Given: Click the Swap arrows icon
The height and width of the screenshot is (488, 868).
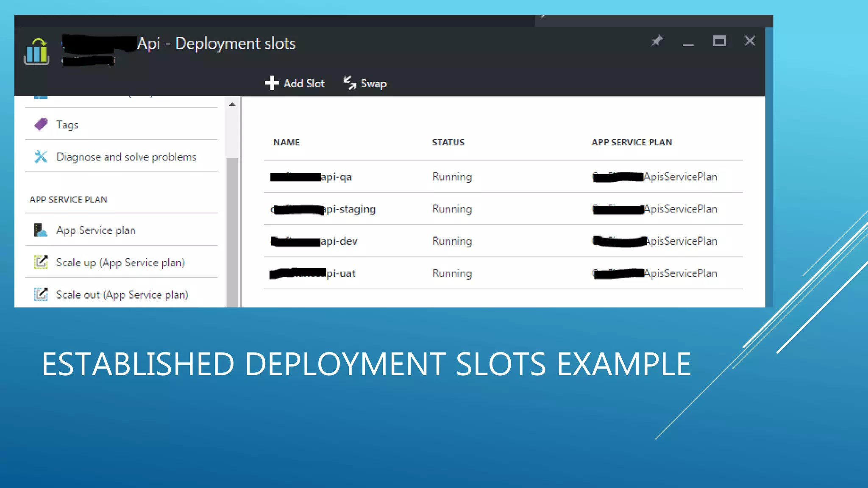Looking at the screenshot, I should 350,83.
